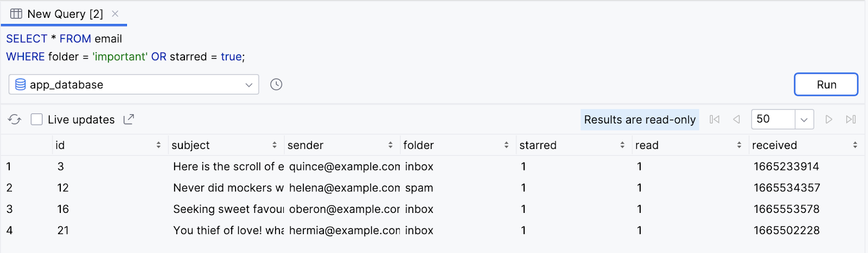Sort by the id column arrows
Viewport: 868px width, 253px height.
tap(158, 145)
